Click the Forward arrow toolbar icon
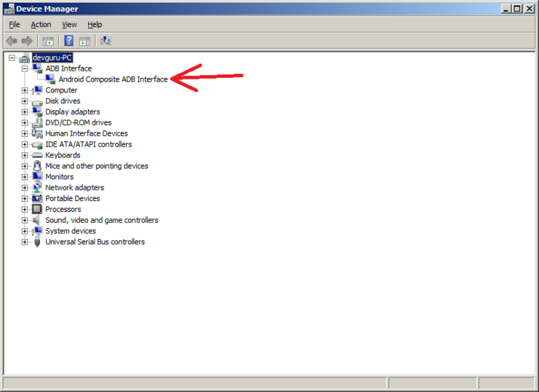Screen dimensions: 539x392 [27, 42]
